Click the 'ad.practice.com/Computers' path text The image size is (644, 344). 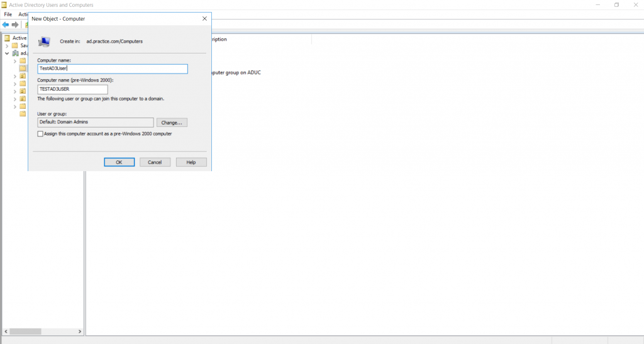pos(114,42)
